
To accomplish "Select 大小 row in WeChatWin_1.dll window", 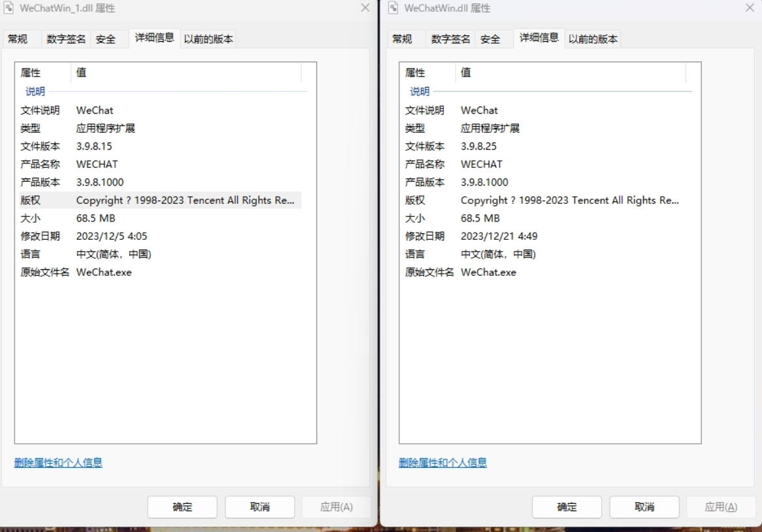I will pyautogui.click(x=160, y=218).
